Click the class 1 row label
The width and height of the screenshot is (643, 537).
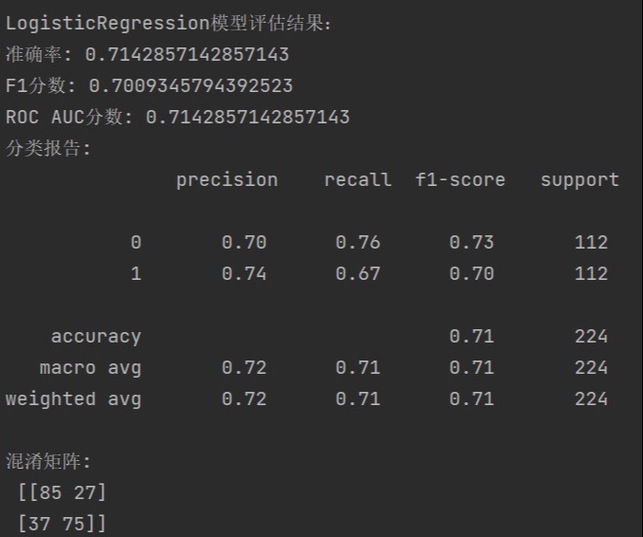135,273
